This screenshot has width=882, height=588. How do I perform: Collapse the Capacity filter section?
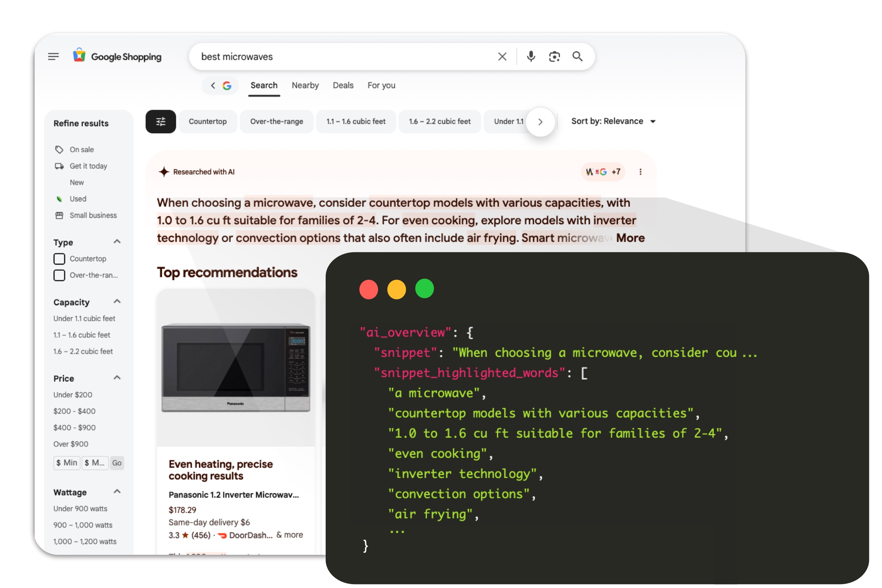click(x=117, y=302)
